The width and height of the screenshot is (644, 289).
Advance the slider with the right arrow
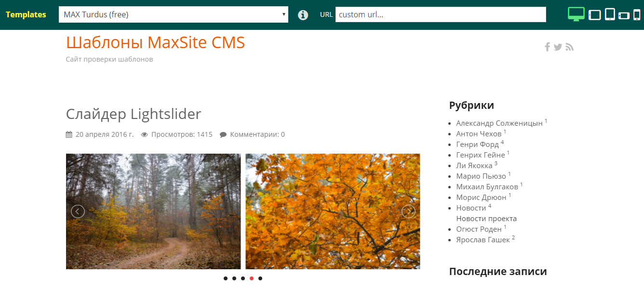[408, 211]
